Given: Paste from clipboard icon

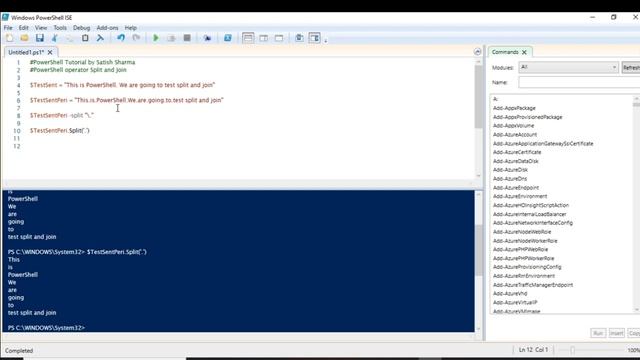Looking at the screenshot, I should pos(85,38).
